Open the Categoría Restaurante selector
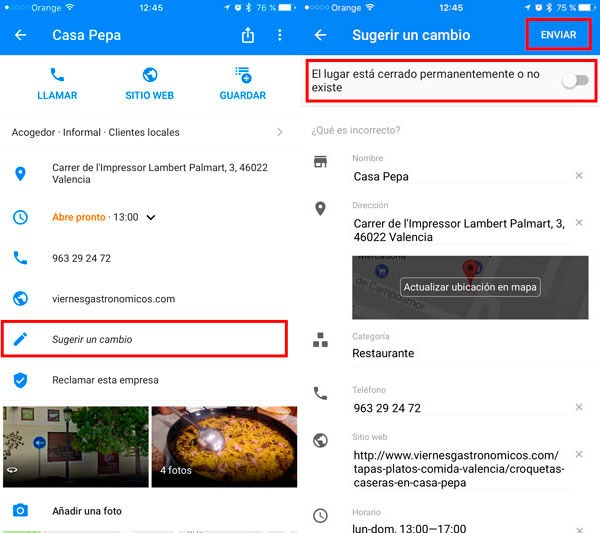This screenshot has width=600, height=533. coord(470,347)
